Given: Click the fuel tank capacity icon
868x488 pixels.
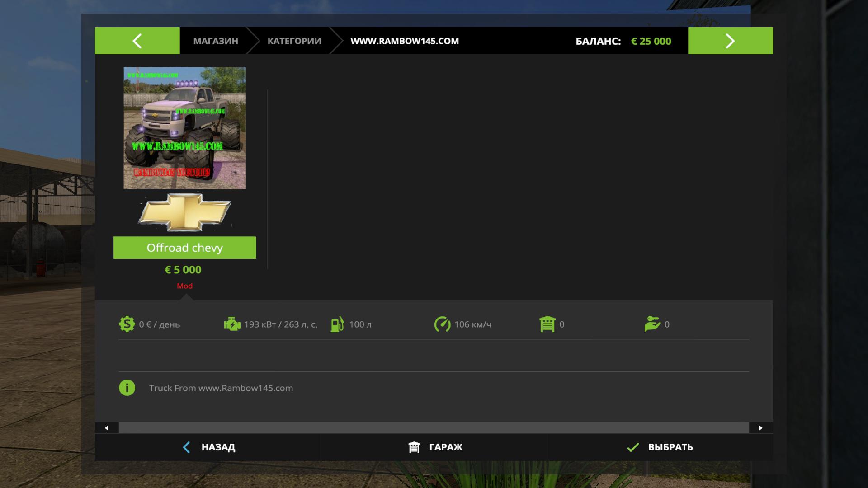Looking at the screenshot, I should pos(337,324).
